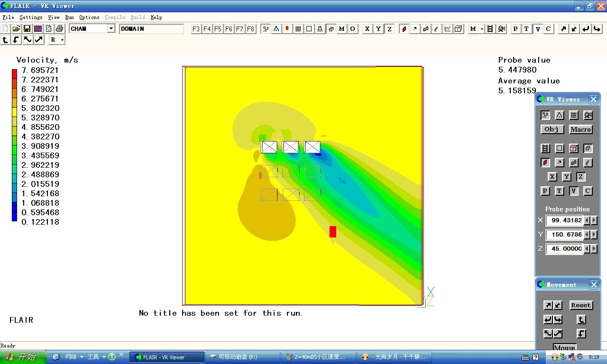Click the film strip animation icon in top toolbar
Viewport: 607px width, 364px height.
click(x=490, y=29)
